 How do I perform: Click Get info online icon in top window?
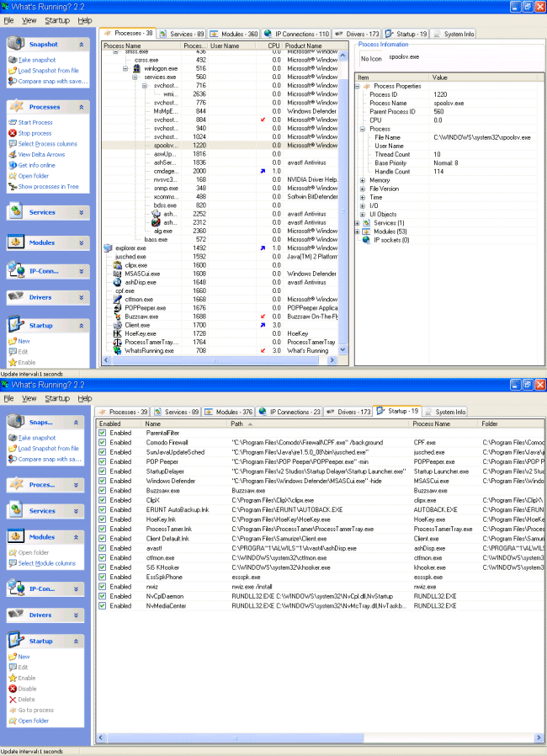point(13,165)
